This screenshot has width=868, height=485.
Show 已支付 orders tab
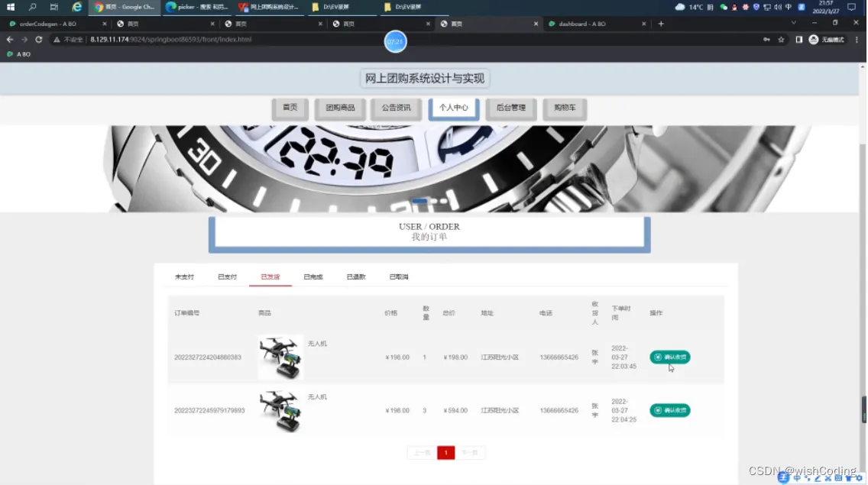pyautogui.click(x=227, y=276)
